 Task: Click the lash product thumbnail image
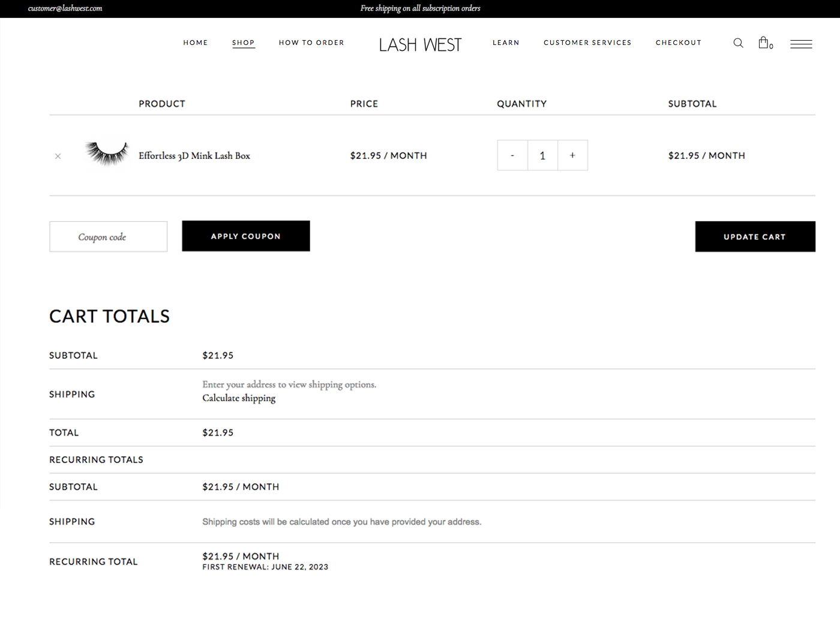point(107,154)
